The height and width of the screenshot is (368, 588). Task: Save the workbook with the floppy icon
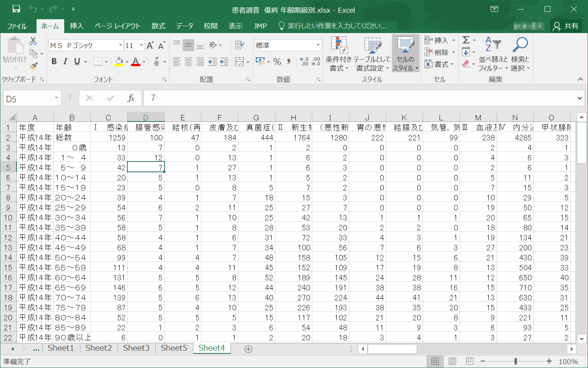(x=16, y=9)
